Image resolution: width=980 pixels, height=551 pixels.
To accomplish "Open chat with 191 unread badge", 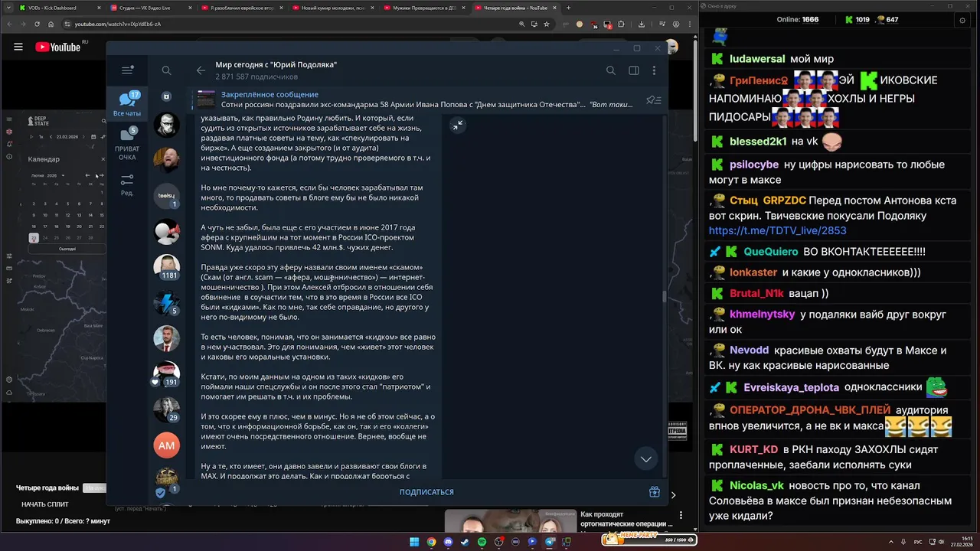I will [x=167, y=373].
